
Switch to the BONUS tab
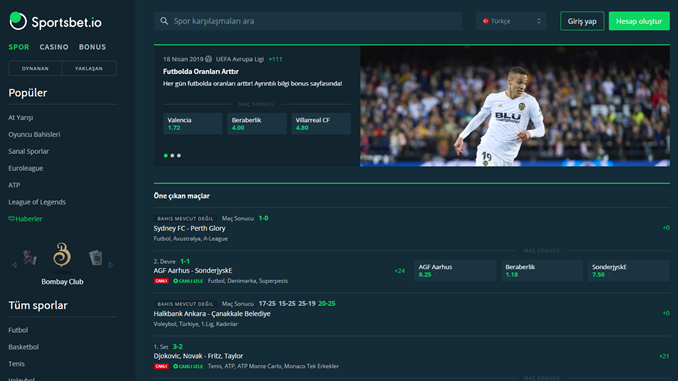point(92,47)
